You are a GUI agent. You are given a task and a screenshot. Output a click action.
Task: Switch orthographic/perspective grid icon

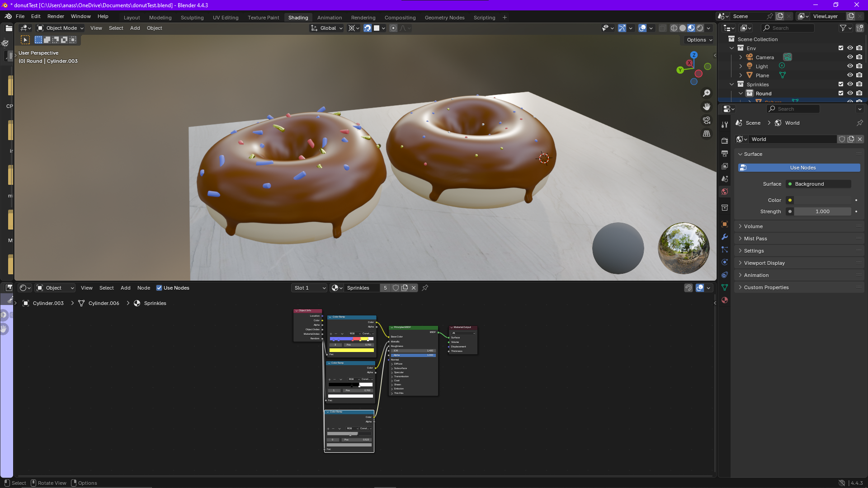[707, 134]
